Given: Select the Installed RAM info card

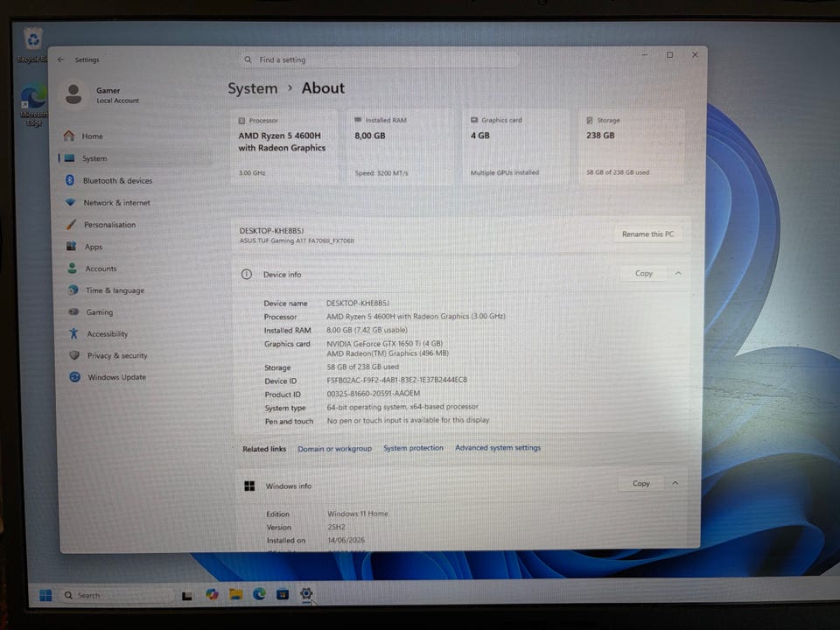Looking at the screenshot, I should (x=400, y=147).
